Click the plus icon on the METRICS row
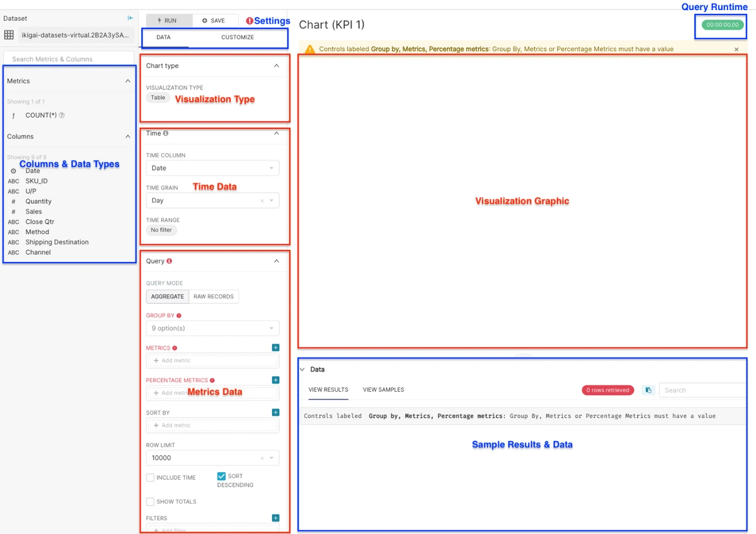 point(275,348)
